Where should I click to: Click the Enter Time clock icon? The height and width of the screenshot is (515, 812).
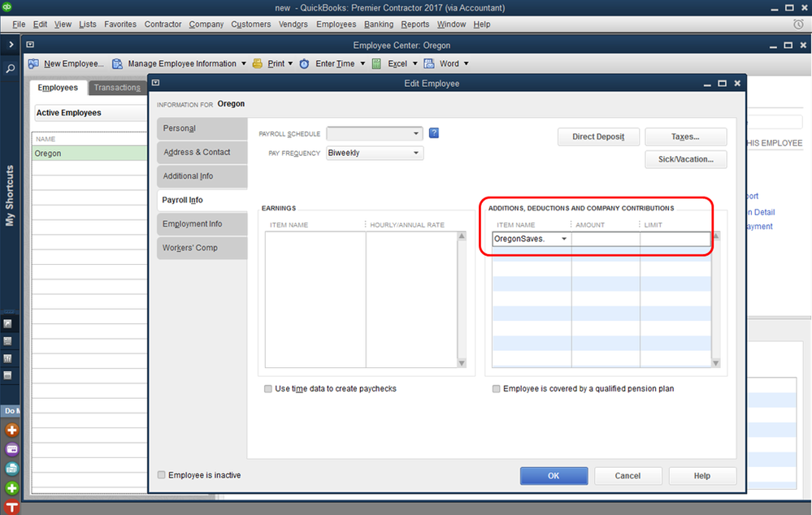click(305, 63)
